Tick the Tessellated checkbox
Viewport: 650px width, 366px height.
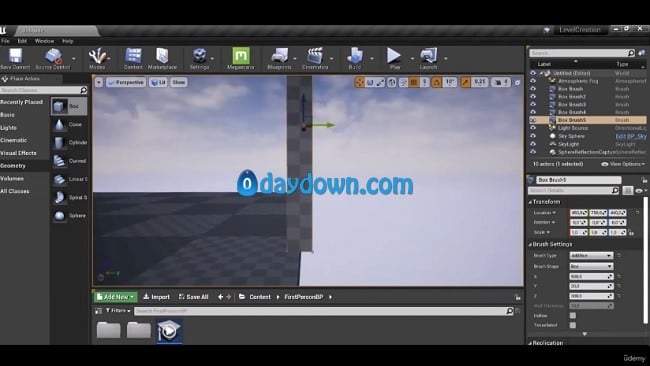pyautogui.click(x=572, y=325)
